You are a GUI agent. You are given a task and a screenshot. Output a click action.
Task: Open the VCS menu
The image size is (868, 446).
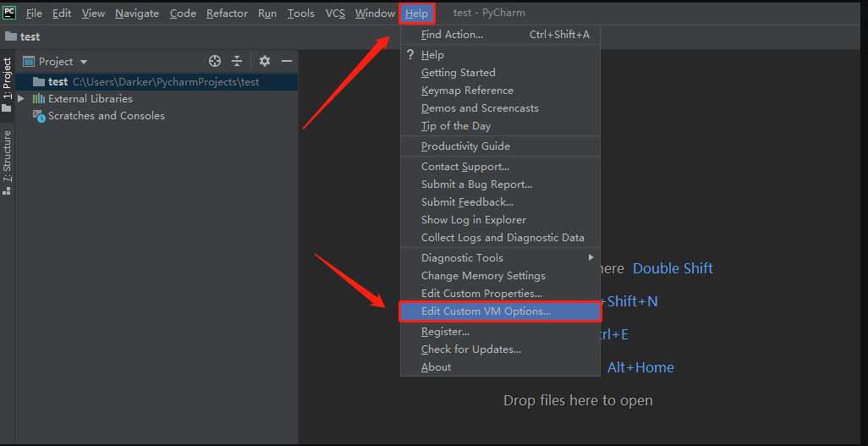tap(335, 14)
